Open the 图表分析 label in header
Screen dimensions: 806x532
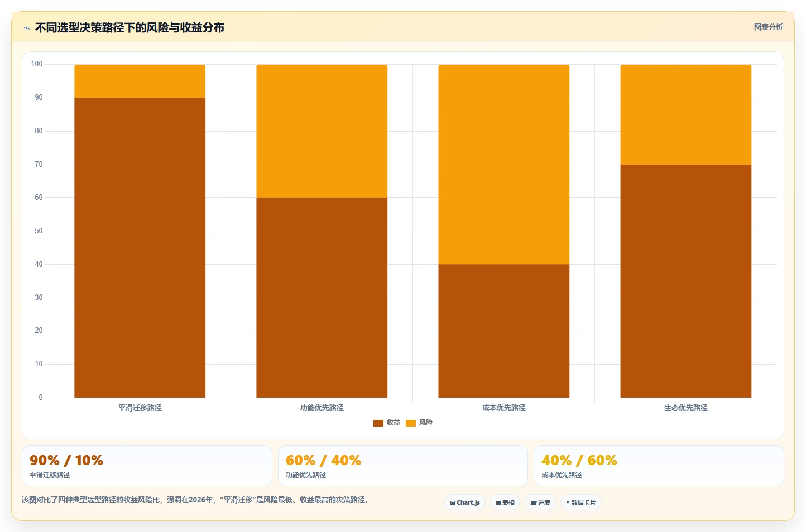click(768, 27)
